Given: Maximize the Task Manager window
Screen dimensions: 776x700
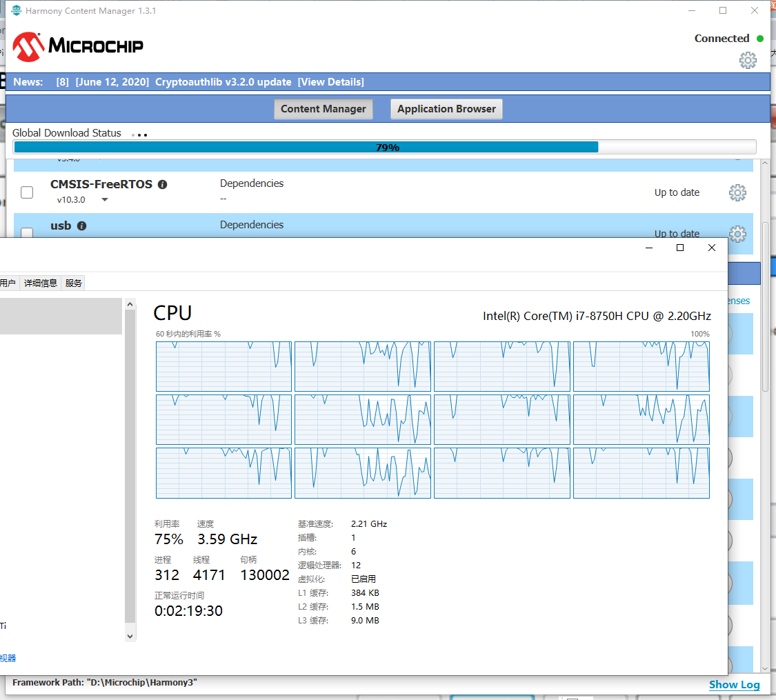Looking at the screenshot, I should pyautogui.click(x=680, y=248).
